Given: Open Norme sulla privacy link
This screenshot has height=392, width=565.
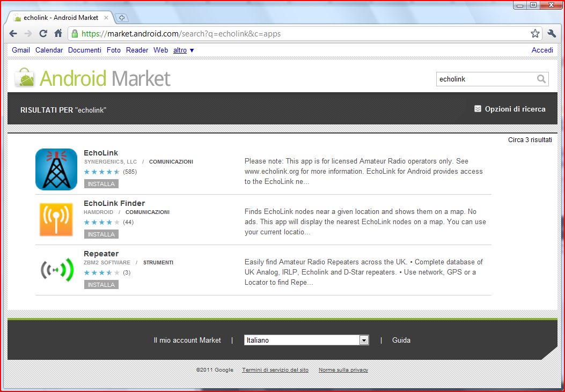Looking at the screenshot, I should click(x=343, y=369).
